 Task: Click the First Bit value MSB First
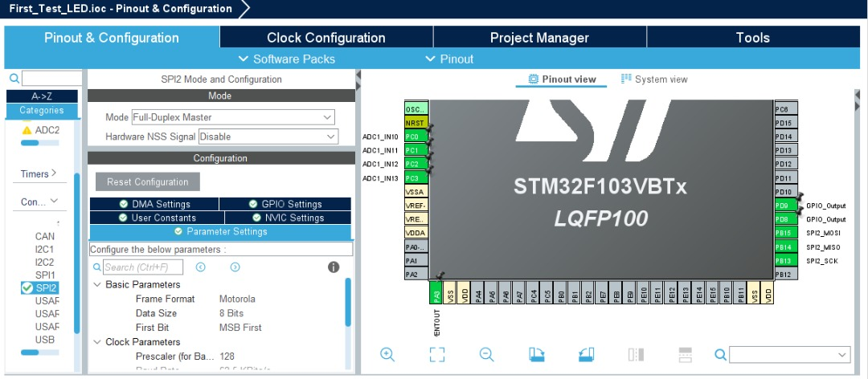click(x=241, y=328)
